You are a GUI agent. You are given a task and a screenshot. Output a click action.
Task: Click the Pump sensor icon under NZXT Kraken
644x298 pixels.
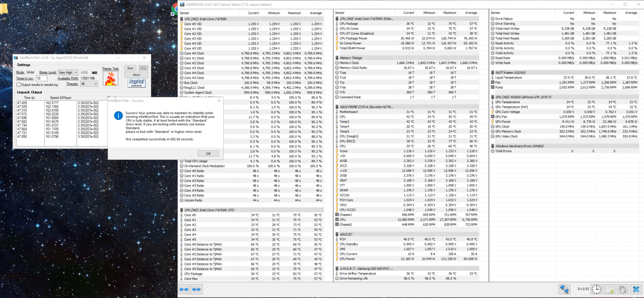493,88
